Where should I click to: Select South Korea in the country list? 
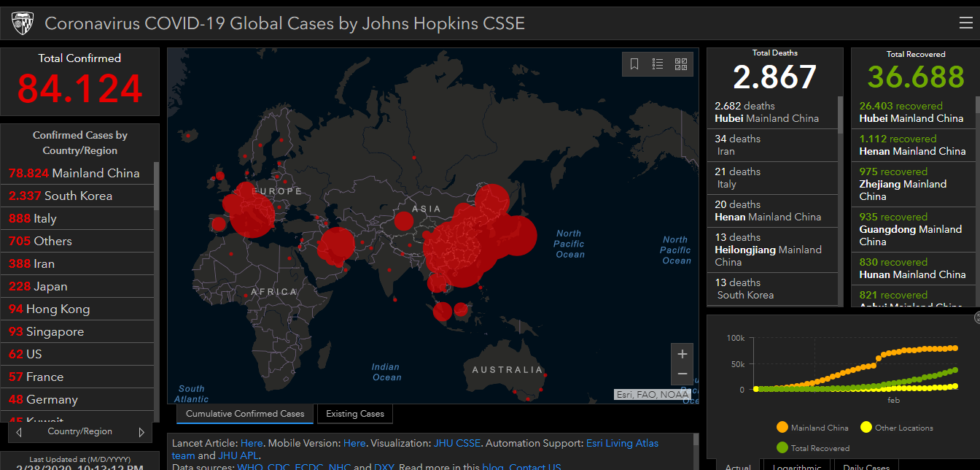point(79,196)
